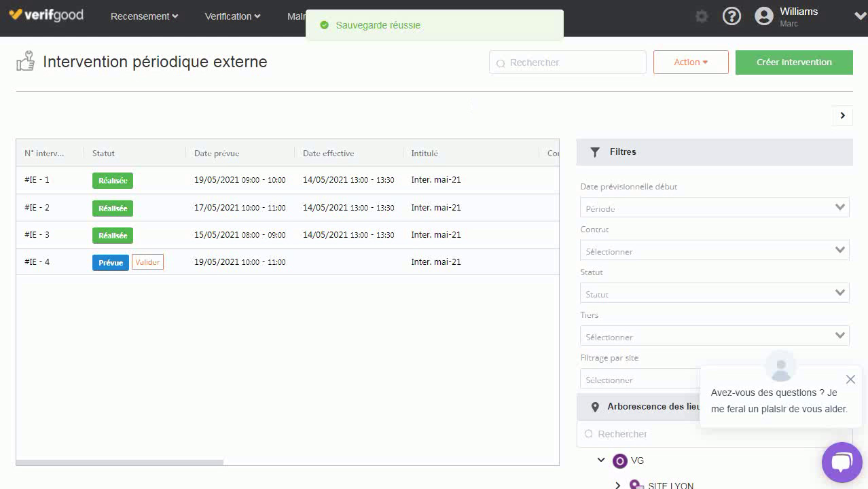Open the chat widget bubble
868x489 pixels.
[x=842, y=463]
